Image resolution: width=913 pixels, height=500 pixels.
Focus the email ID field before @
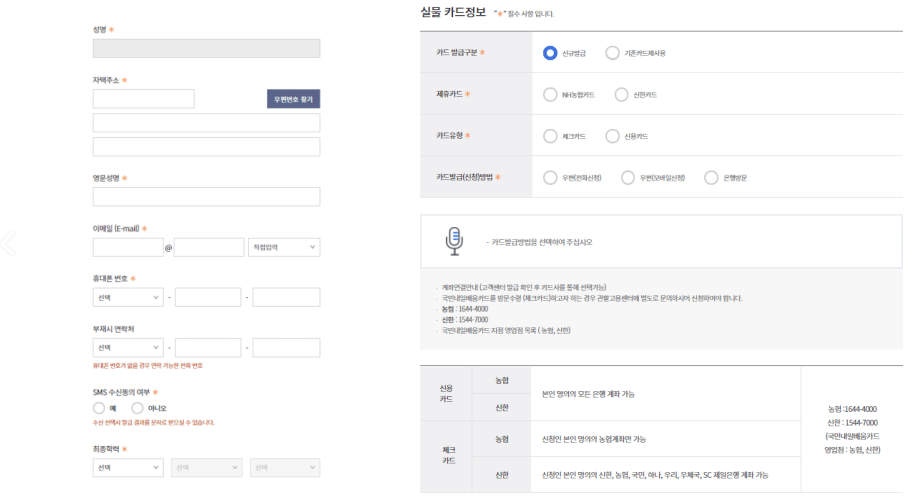pyautogui.click(x=128, y=247)
